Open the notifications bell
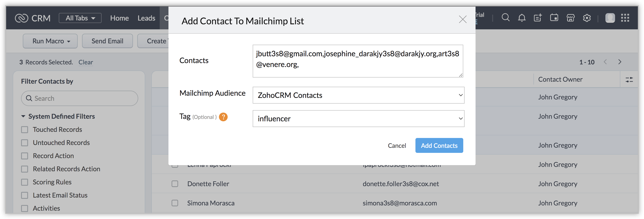Screen dimensions: 644x219 click(522, 18)
